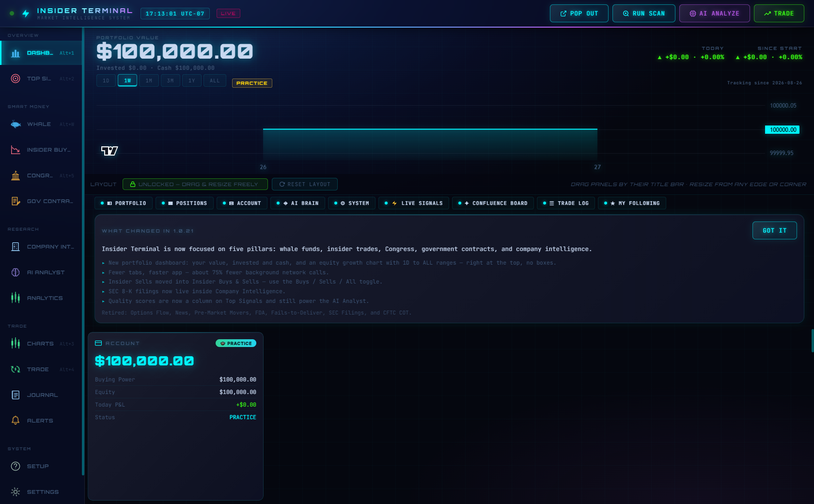Toggle the Positions panel chip
The image size is (814, 504).
(x=185, y=203)
